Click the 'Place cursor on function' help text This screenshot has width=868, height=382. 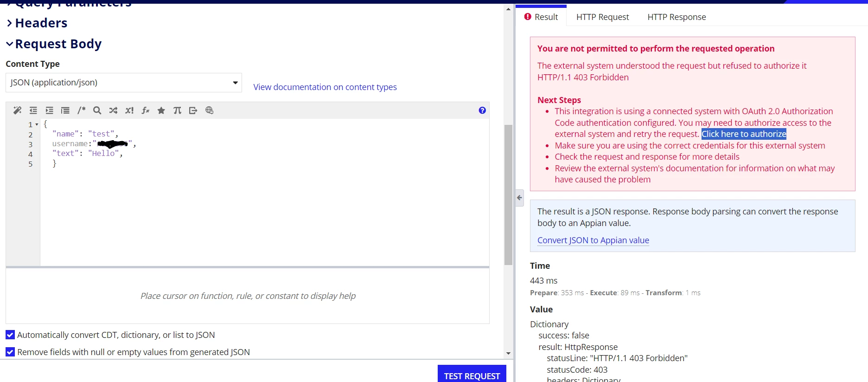(248, 296)
